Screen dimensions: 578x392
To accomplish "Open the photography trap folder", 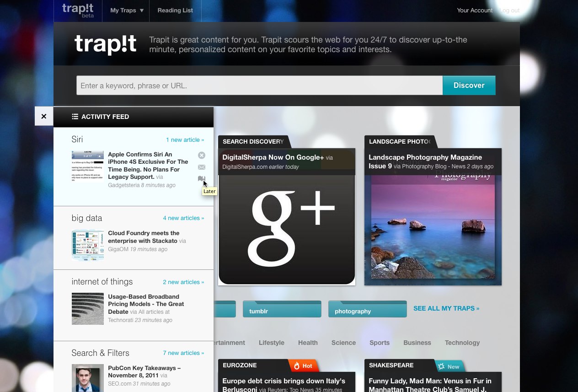I will tap(367, 309).
